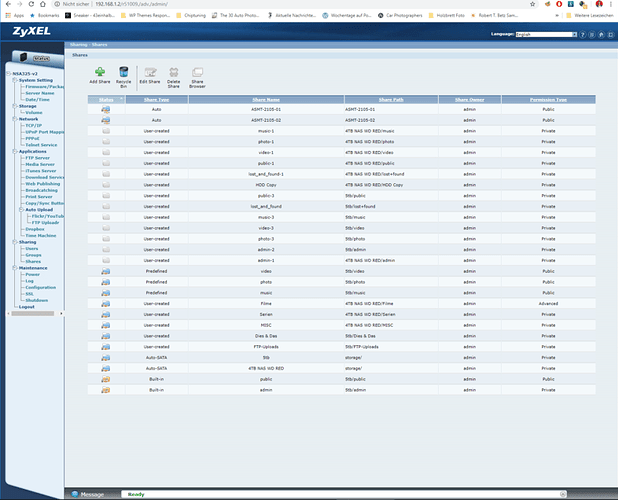This screenshot has height=500, width=618.
Task: Open Groups under Sharing
Action: pyautogui.click(x=34, y=255)
